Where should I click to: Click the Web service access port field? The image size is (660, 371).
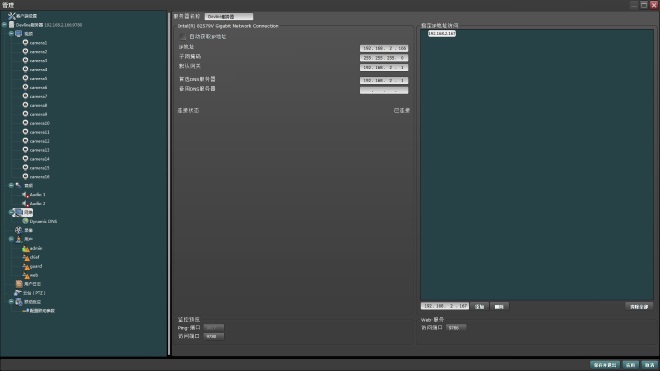point(456,328)
